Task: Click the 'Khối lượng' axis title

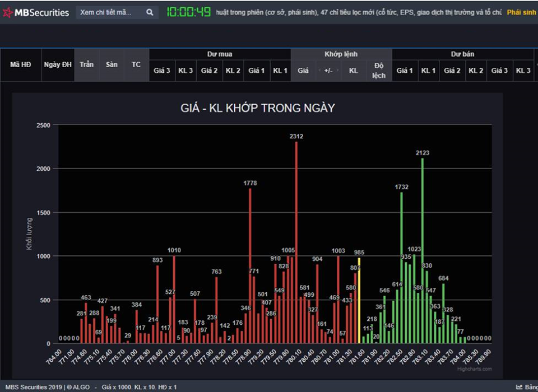Action: pyautogui.click(x=29, y=234)
